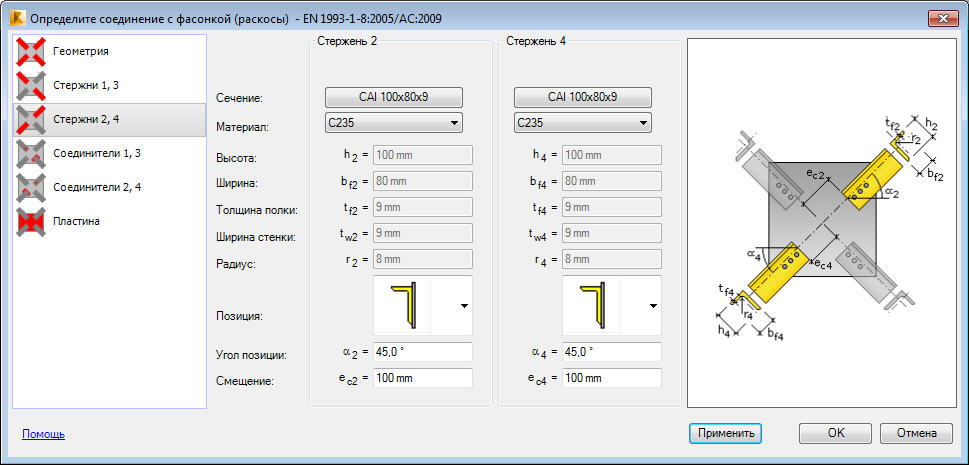Click the ec4 offset field
The height and width of the screenshot is (465, 969).
[x=612, y=378]
